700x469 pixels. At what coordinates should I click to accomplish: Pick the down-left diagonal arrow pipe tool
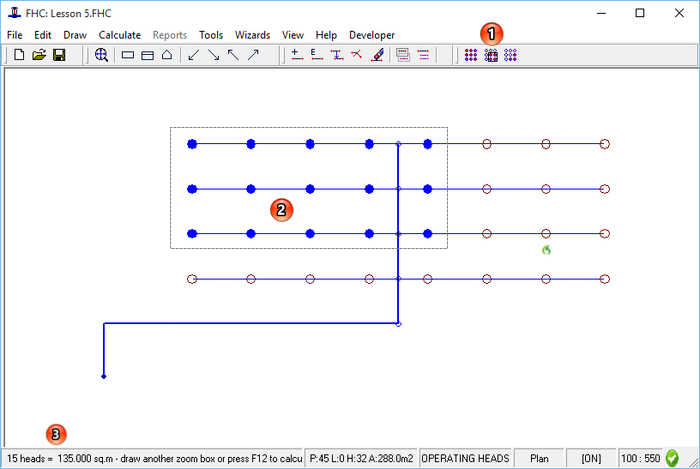(194, 56)
